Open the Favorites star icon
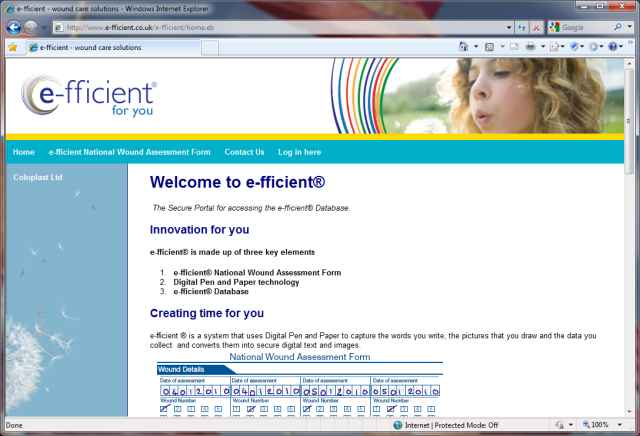Image resolution: width=640 pixels, height=436 pixels. [13, 47]
